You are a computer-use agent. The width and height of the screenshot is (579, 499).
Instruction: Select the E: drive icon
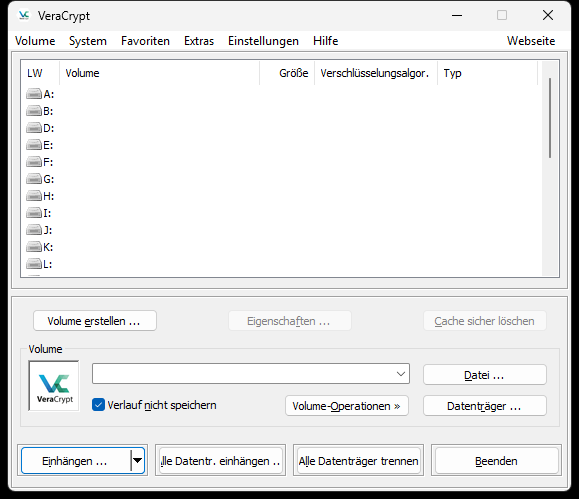[x=34, y=145]
